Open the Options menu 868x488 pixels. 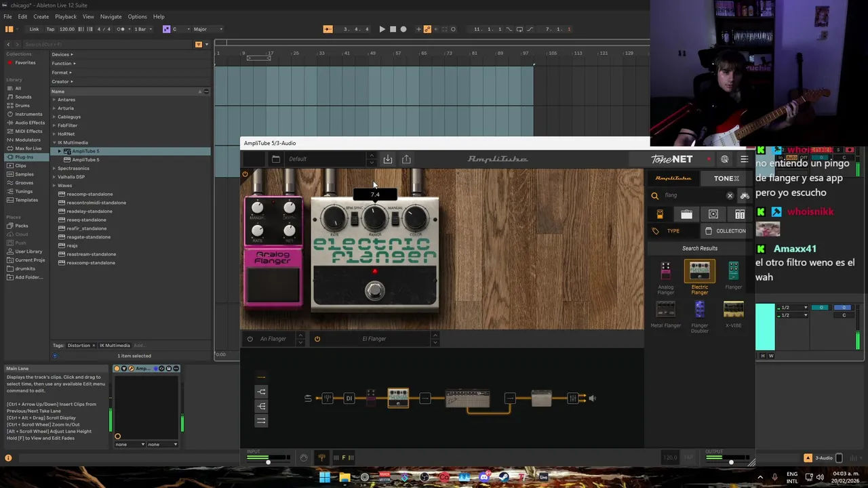pyautogui.click(x=137, y=16)
